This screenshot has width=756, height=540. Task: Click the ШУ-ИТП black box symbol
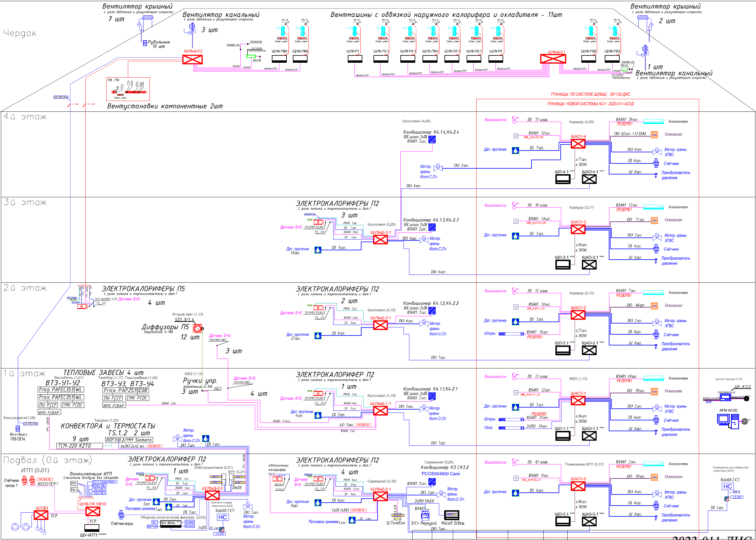91,528
